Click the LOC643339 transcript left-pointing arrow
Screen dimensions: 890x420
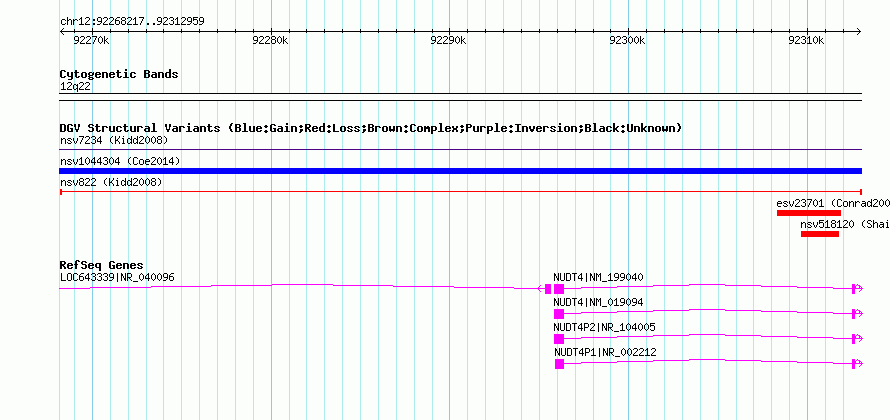[x=541, y=289]
